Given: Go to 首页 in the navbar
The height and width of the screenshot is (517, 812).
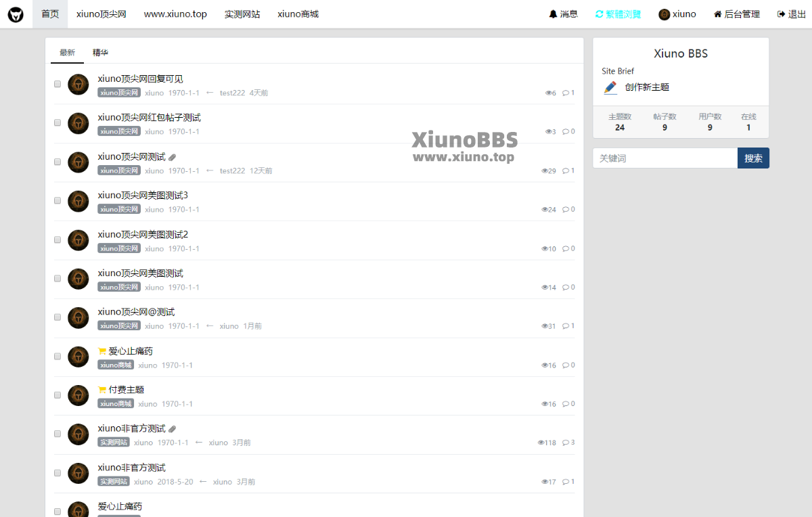Looking at the screenshot, I should click(50, 14).
